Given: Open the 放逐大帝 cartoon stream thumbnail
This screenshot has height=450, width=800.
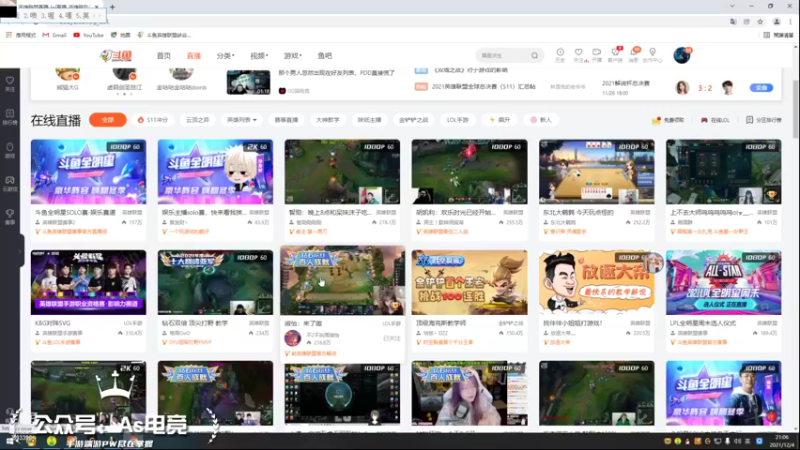Looking at the screenshot, I should point(596,282).
